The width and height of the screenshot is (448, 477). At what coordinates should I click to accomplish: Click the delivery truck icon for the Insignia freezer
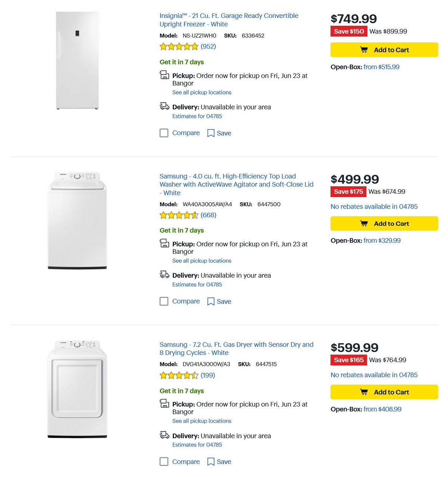point(164,106)
